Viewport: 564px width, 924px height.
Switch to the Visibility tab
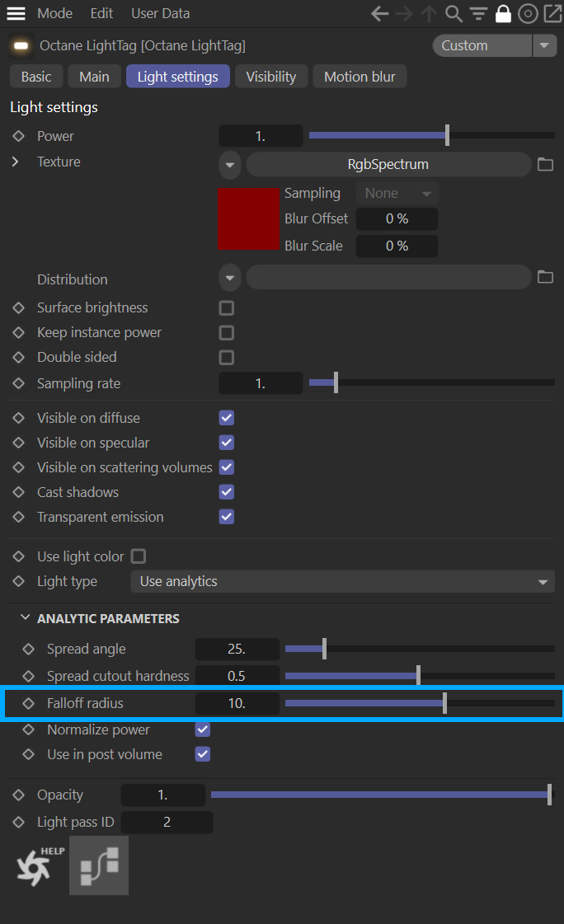[270, 77]
